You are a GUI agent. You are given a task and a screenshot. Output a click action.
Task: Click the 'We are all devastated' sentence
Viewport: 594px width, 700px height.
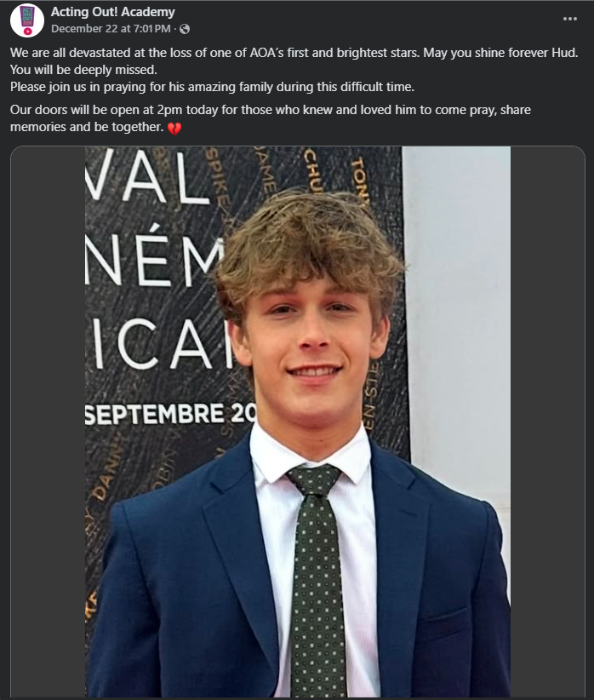pos(214,53)
